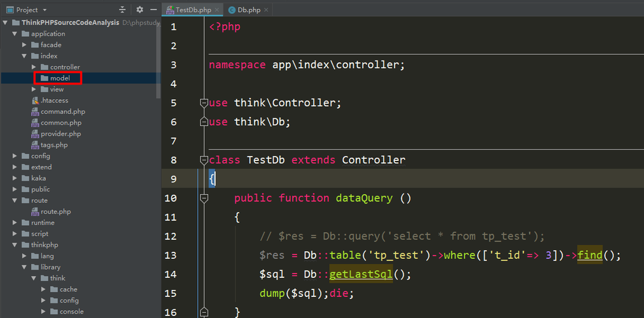644x318 pixels.
Task: Close the TestDb.php tab
Action: (x=217, y=10)
